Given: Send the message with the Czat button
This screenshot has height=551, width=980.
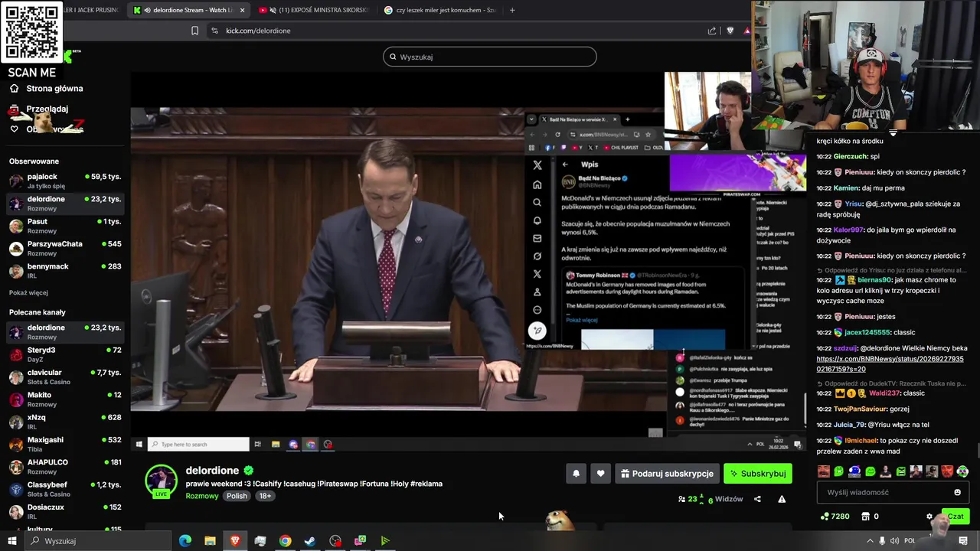Looking at the screenshot, I should (955, 517).
